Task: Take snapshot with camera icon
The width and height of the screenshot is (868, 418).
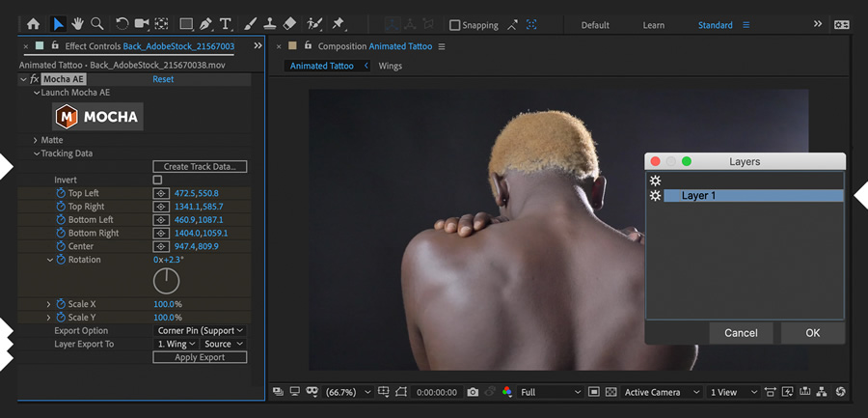Action: tap(473, 393)
